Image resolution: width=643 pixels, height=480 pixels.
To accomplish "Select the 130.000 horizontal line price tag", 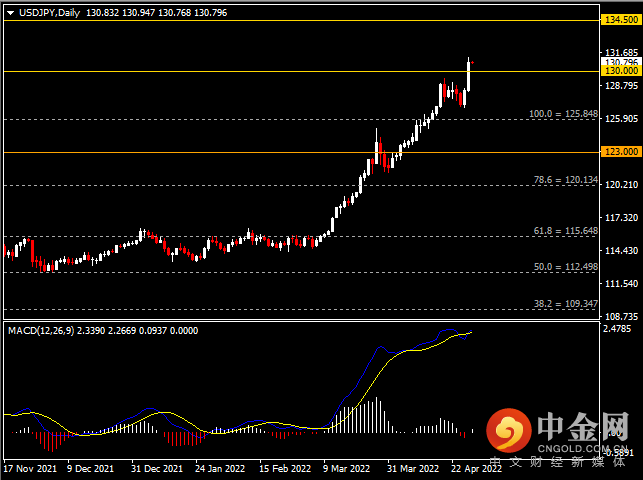I will (x=621, y=71).
